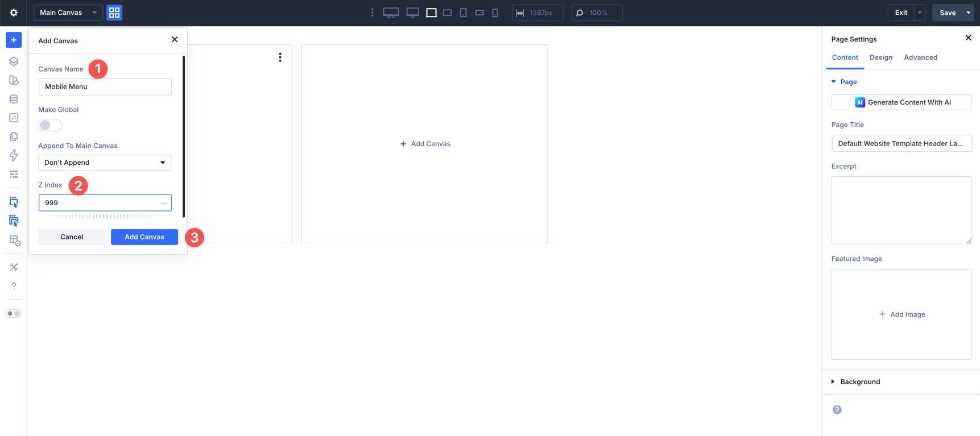Click the Add Canvas dialog scrollbar

pyautogui.click(x=184, y=136)
